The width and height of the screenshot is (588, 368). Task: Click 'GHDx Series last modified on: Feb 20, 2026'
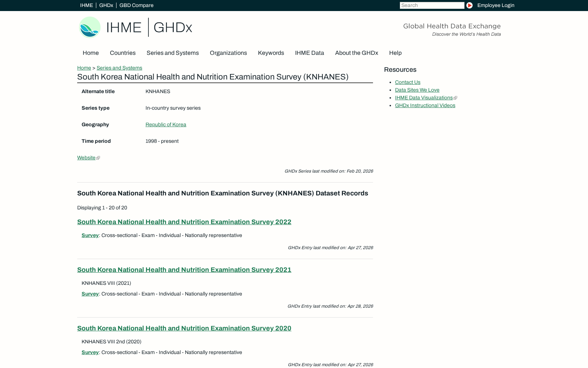click(x=329, y=171)
